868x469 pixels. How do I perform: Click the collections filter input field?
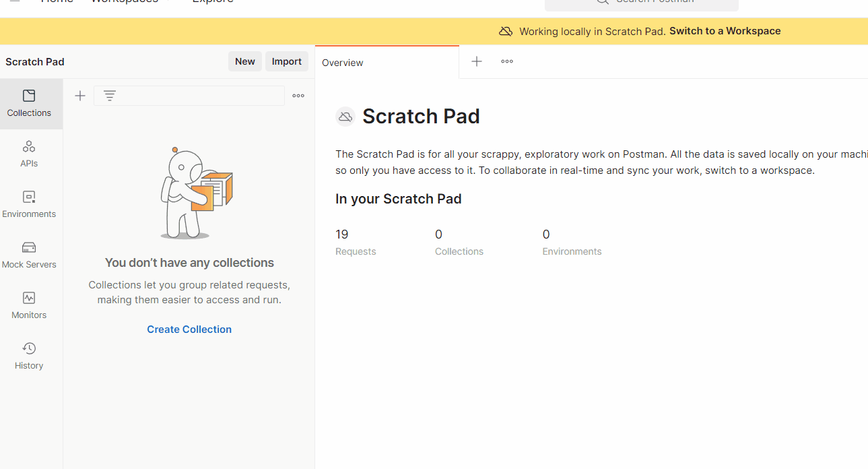[189, 96]
